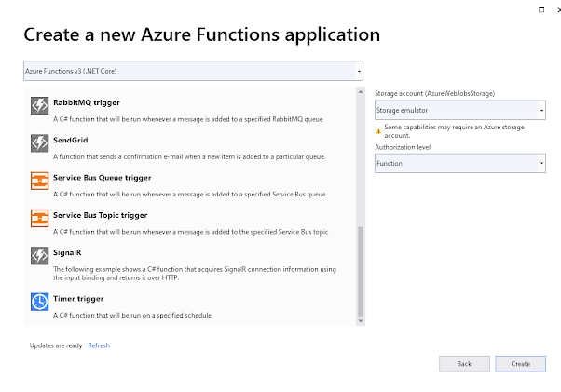Maximize the dialog window
This screenshot has height=392, width=561.
pyautogui.click(x=541, y=9)
